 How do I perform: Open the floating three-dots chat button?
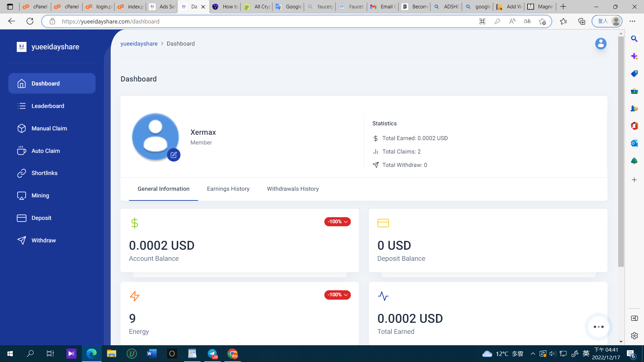599,327
